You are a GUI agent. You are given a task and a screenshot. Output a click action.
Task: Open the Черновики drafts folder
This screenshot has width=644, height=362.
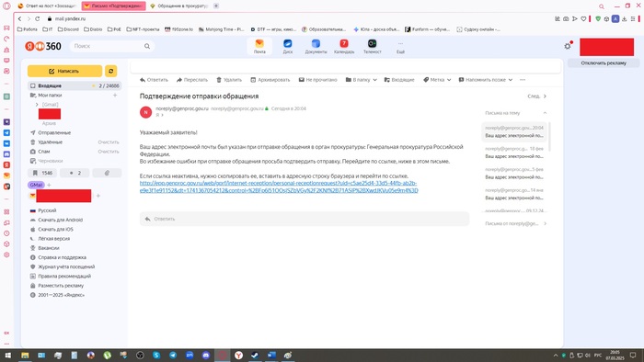coord(50,161)
